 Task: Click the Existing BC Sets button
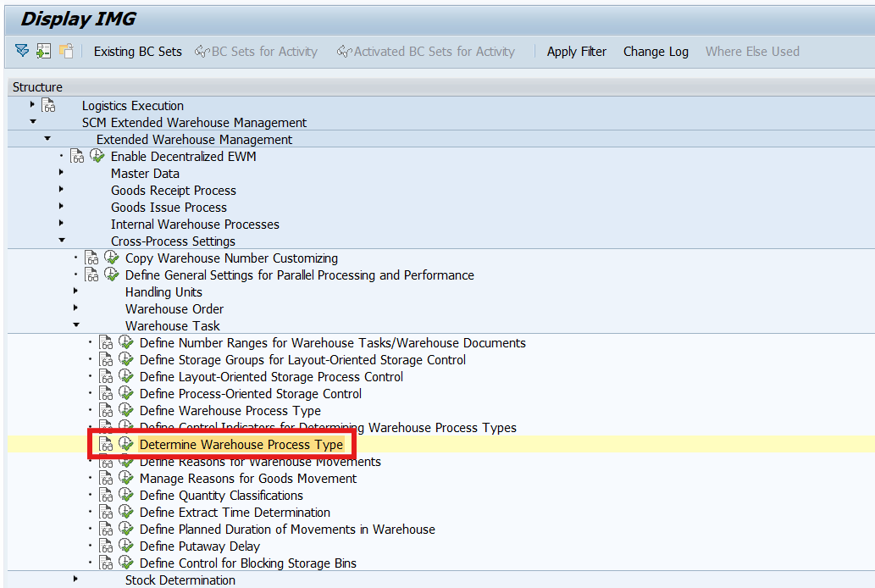pyautogui.click(x=138, y=52)
